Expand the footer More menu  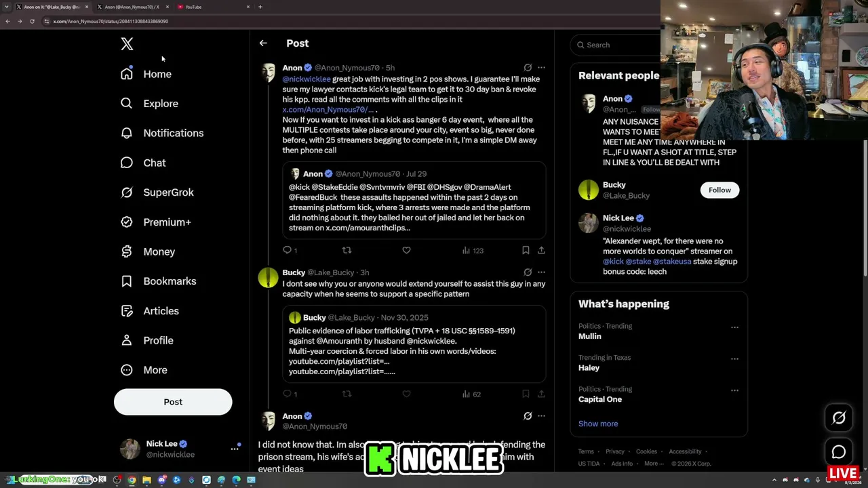[653, 464]
